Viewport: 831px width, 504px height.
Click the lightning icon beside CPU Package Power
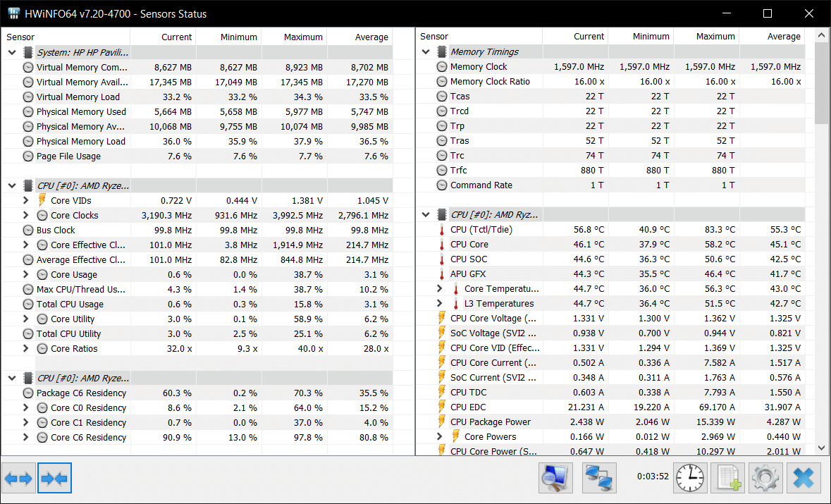click(441, 422)
